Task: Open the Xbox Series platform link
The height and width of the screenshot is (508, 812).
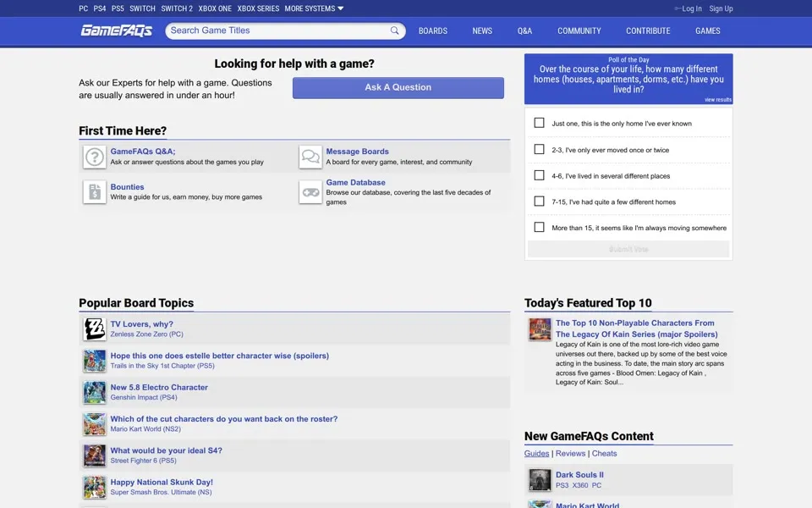Action: click(x=258, y=8)
